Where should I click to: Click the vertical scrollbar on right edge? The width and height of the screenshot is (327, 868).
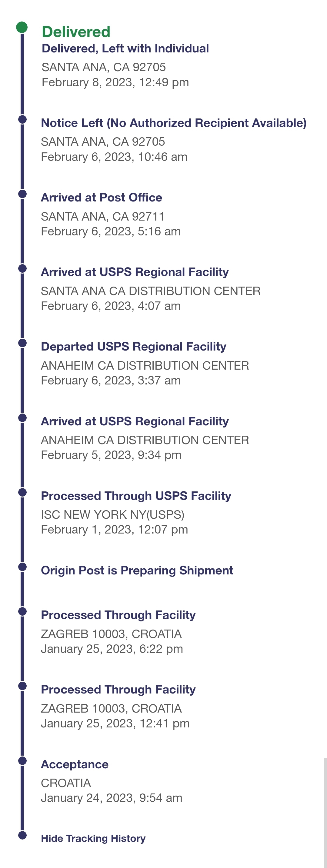tap(325, 813)
